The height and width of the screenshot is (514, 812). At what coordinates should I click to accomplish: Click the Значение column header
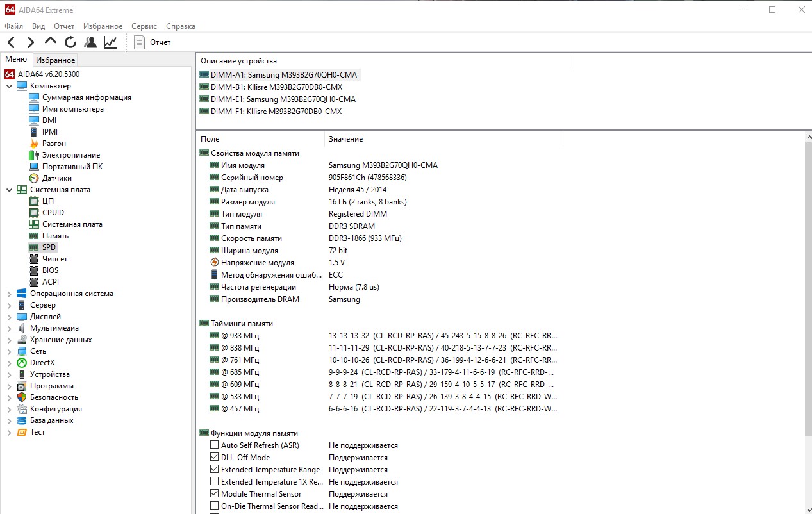click(x=443, y=139)
